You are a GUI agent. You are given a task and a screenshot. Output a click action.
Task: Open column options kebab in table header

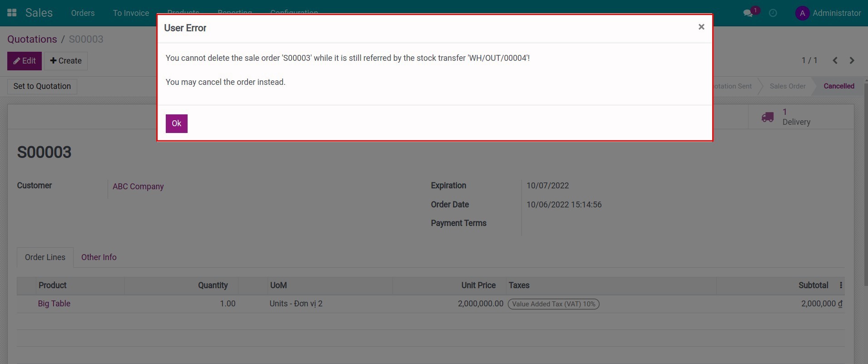841,285
